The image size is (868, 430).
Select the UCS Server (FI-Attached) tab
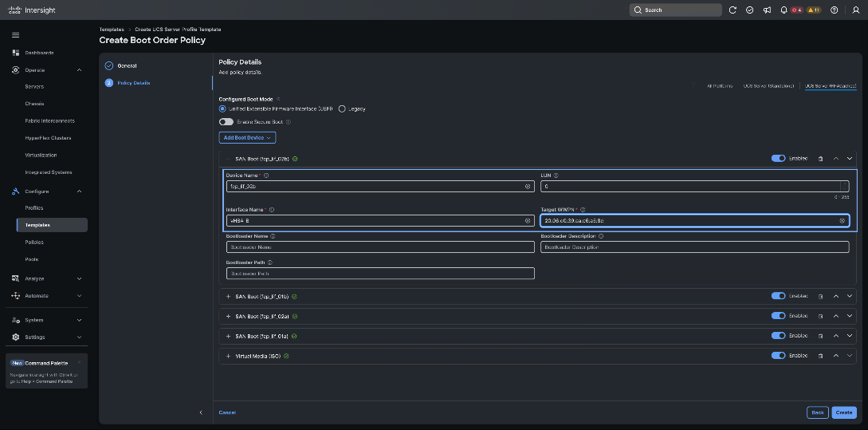point(831,86)
